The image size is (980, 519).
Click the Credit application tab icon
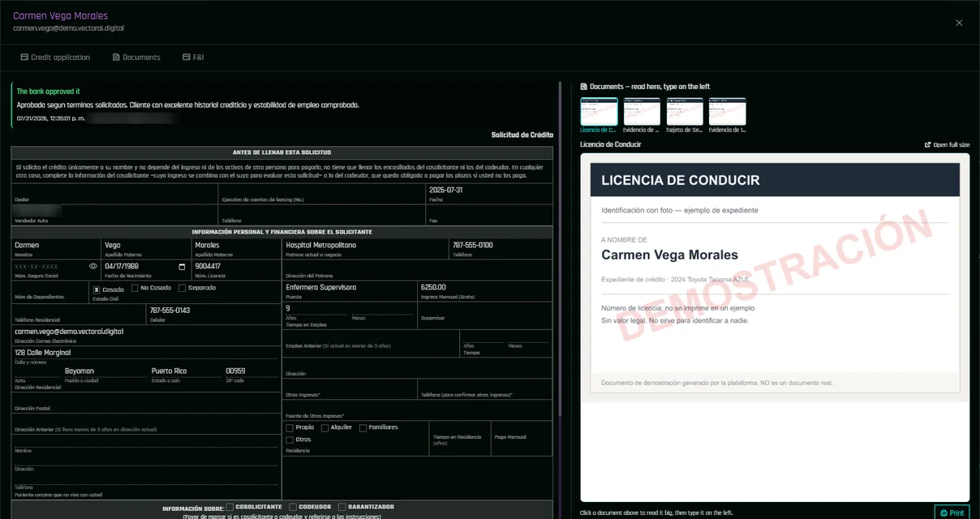[24, 58]
